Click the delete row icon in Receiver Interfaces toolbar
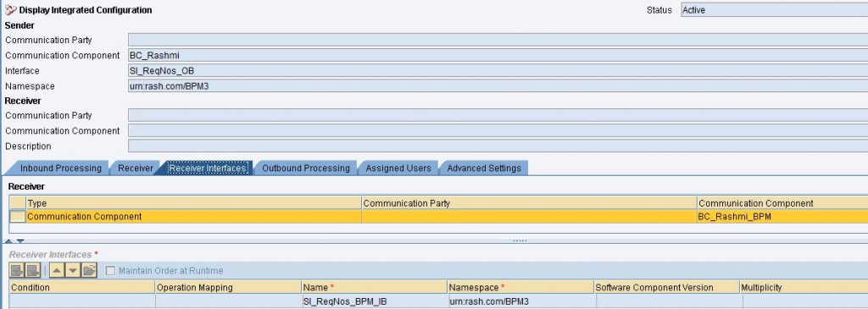 point(33,270)
